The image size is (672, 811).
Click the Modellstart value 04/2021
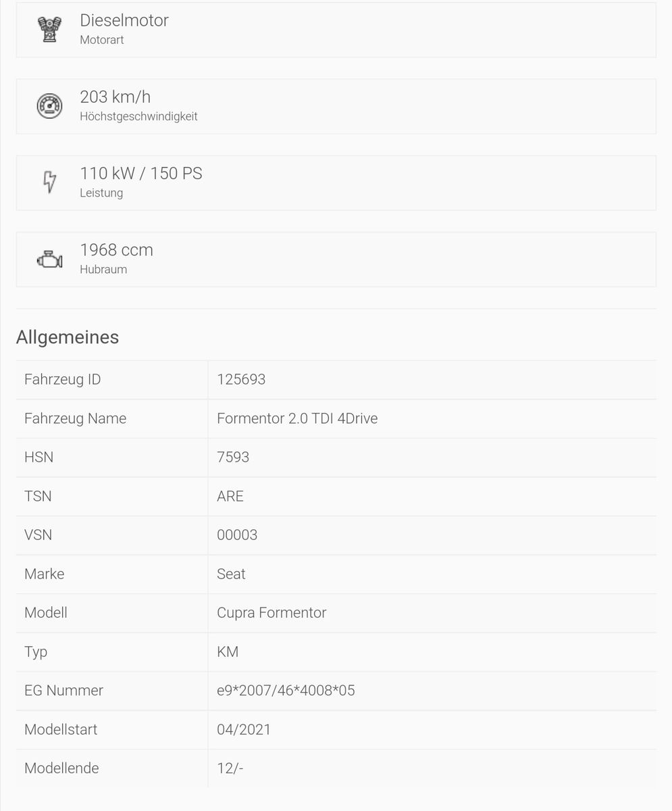coord(244,730)
